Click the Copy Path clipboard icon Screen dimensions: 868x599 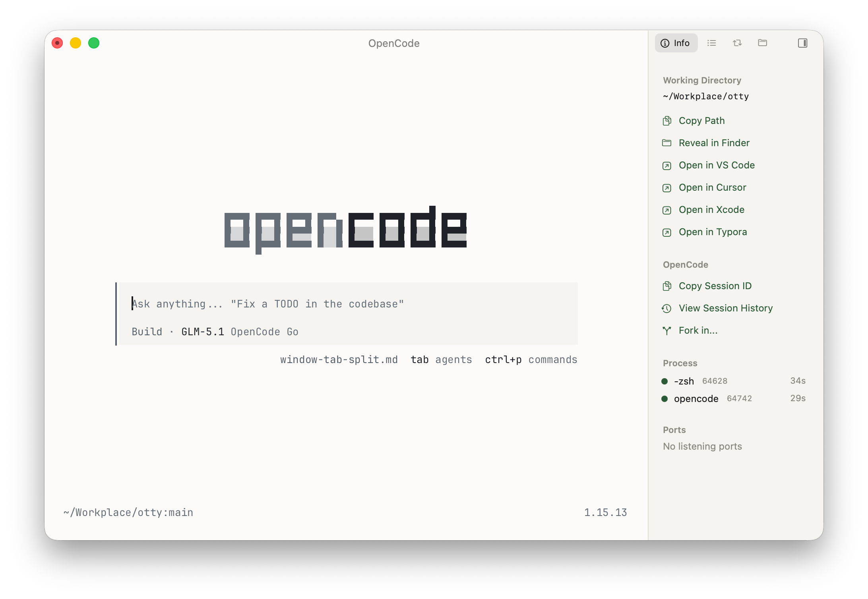coord(667,121)
